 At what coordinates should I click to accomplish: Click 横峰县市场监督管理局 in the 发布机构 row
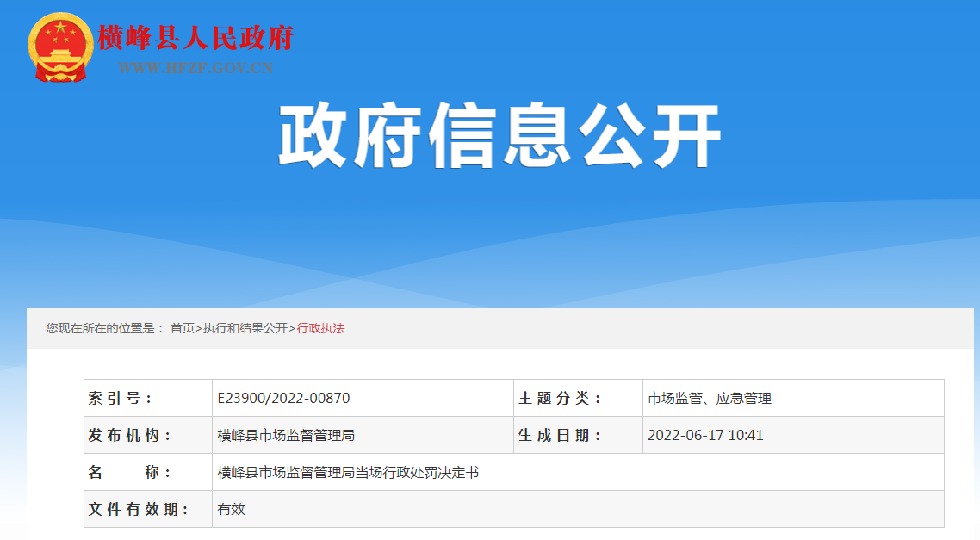pos(286,435)
